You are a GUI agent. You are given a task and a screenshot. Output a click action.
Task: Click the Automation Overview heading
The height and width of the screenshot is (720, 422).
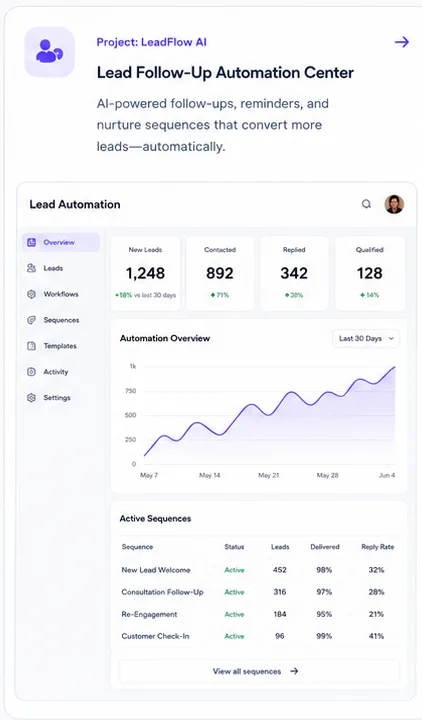pyautogui.click(x=165, y=338)
